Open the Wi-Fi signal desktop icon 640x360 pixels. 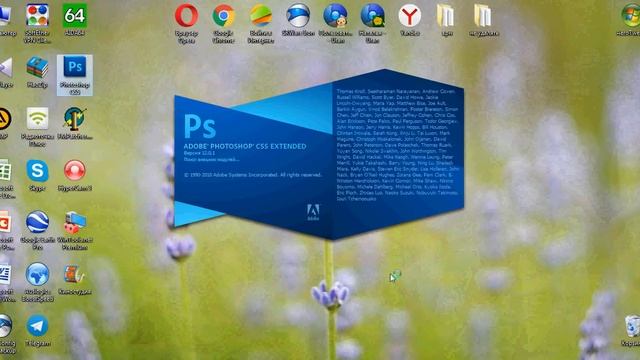37,119
